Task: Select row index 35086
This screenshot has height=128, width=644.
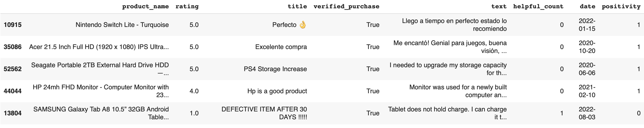Action: point(12,47)
